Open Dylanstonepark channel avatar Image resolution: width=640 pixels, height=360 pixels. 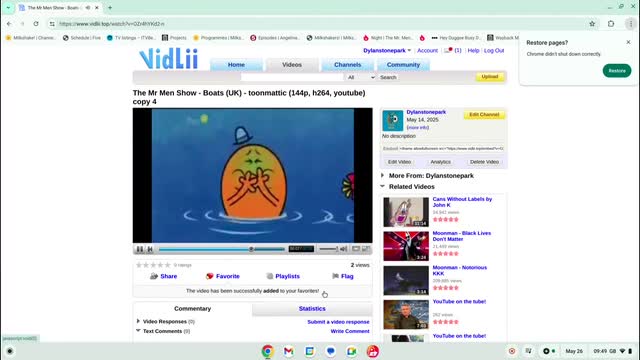click(393, 120)
